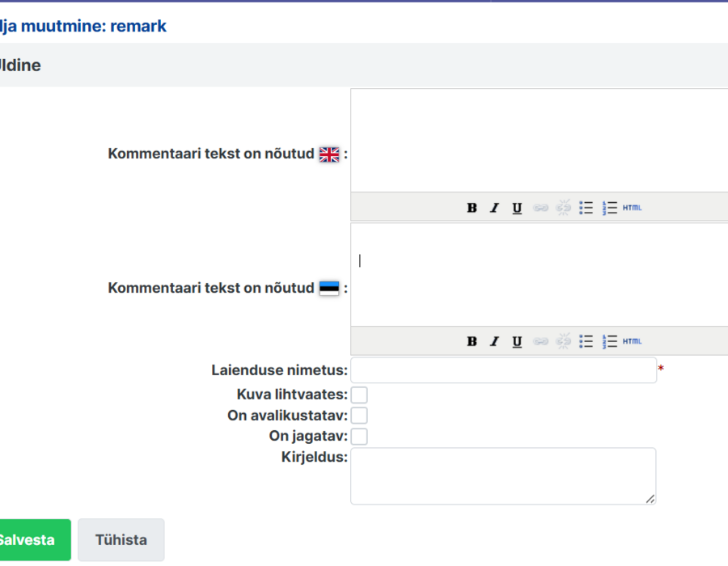This screenshot has height=566, width=728.
Task: Click the 'On avalikustatav:' label text
Action: coord(287,416)
